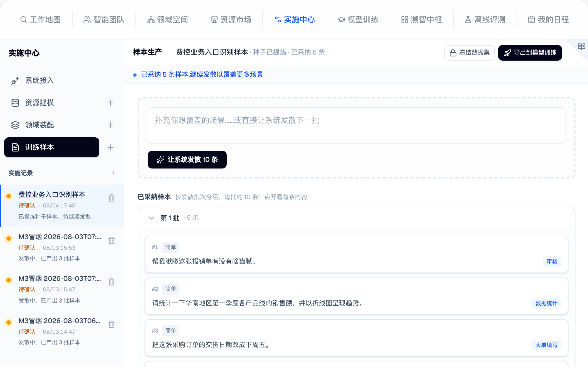This screenshot has width=588, height=367.
Task: Click the 表单填写 tag on sample #3
Action: tap(547, 345)
